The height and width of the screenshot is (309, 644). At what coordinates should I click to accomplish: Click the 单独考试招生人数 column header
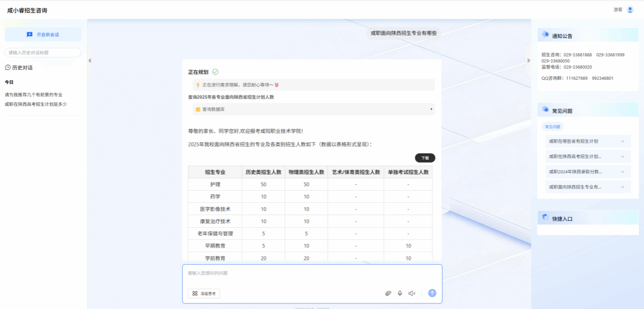tap(408, 172)
